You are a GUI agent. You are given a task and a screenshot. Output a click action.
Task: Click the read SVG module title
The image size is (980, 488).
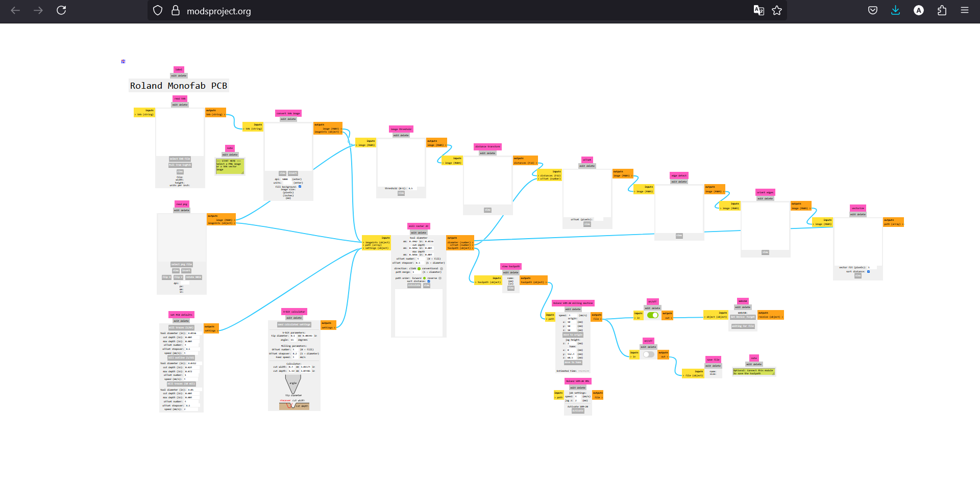coord(180,98)
